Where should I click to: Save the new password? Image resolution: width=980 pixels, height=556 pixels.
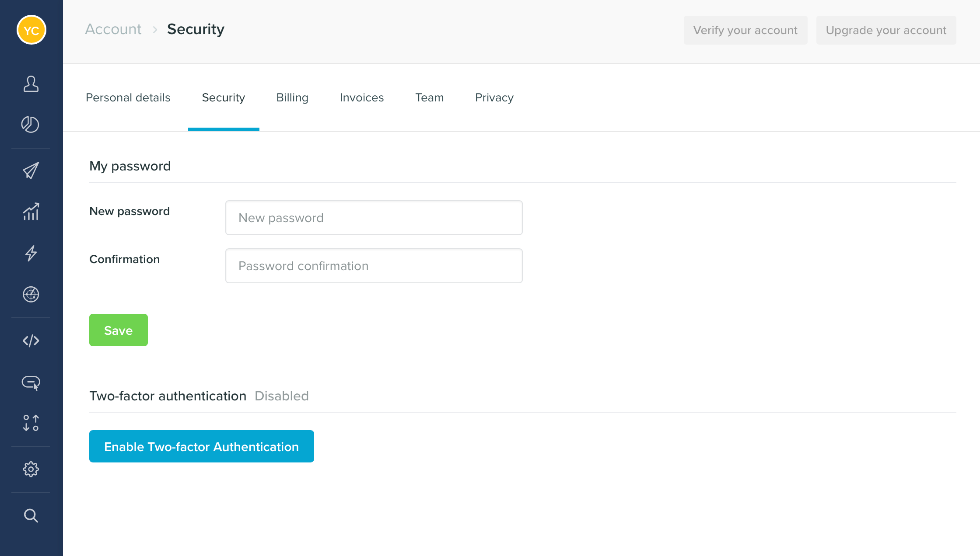click(118, 330)
